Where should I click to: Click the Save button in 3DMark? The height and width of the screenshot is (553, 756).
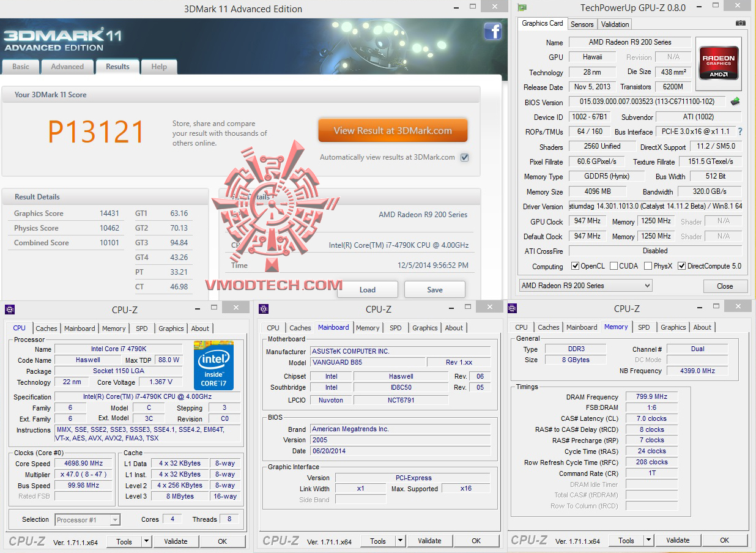click(435, 289)
